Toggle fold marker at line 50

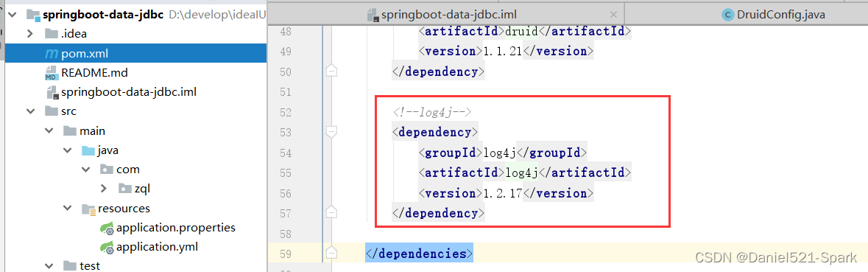coord(331,71)
